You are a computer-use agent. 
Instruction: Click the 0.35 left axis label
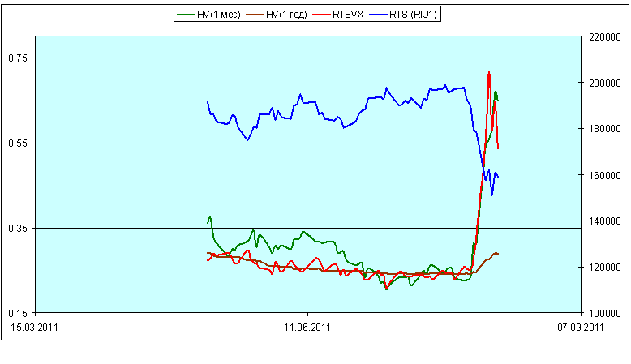point(18,229)
